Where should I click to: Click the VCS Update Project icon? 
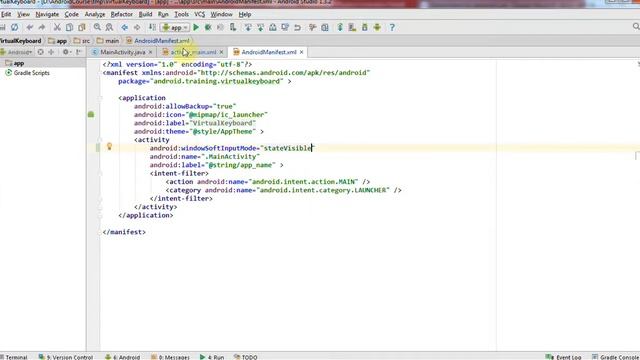click(248, 27)
